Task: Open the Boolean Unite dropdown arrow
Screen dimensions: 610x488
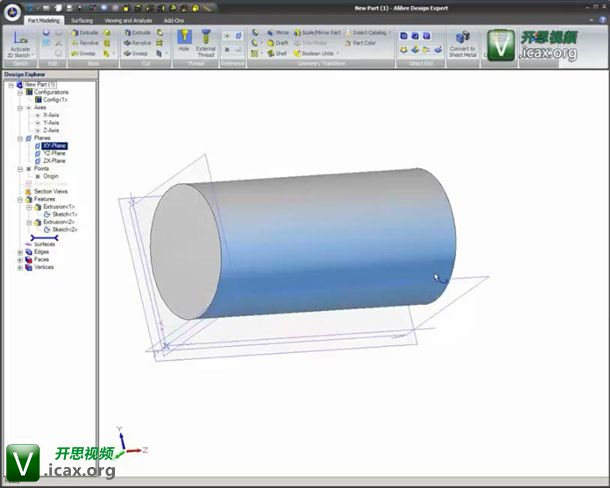Action: [x=338, y=53]
